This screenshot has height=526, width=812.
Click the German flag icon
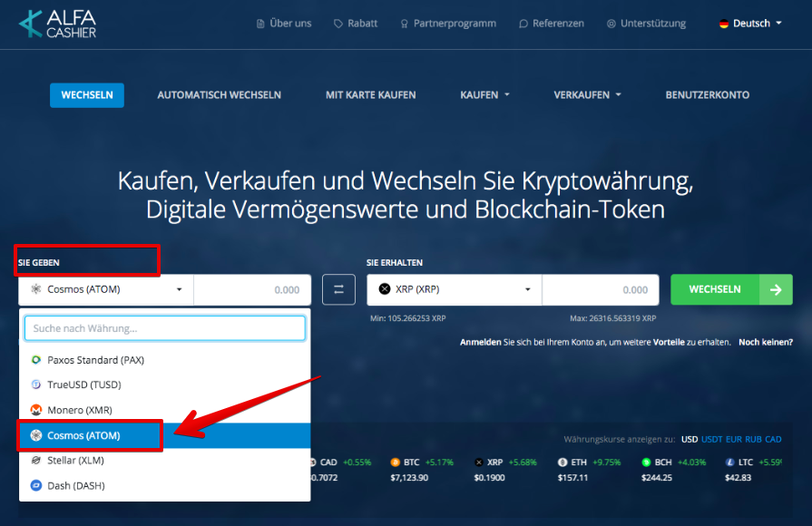[x=724, y=24]
